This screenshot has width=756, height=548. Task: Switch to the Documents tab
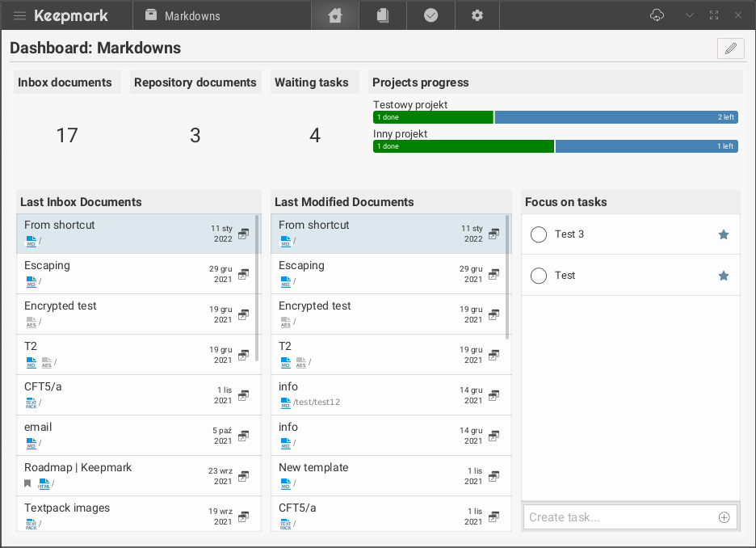(383, 15)
